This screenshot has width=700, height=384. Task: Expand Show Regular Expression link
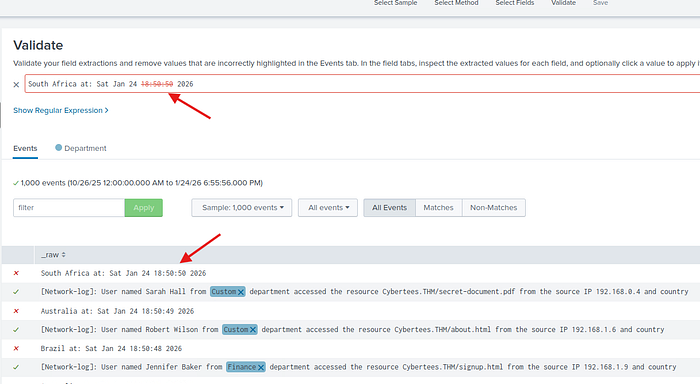(61, 110)
